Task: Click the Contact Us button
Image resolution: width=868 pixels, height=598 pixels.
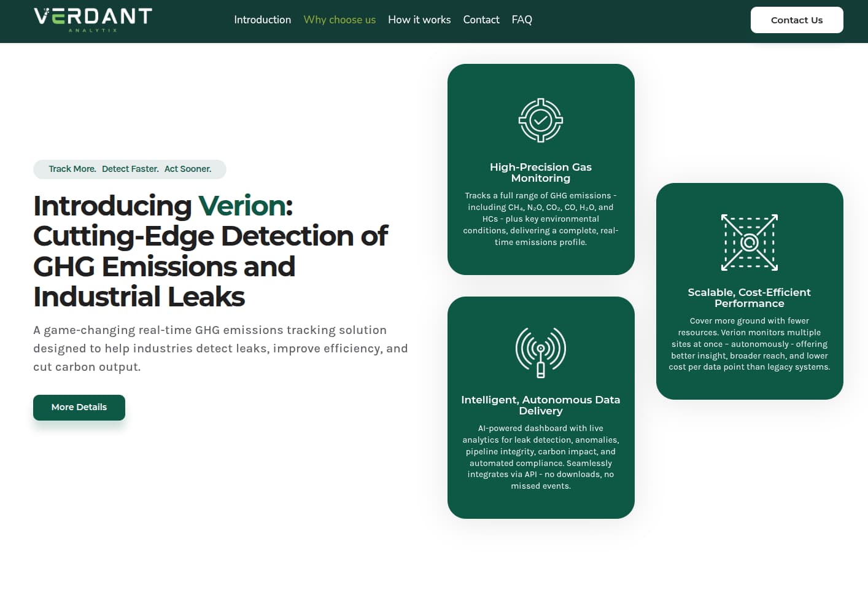Action: point(797,20)
